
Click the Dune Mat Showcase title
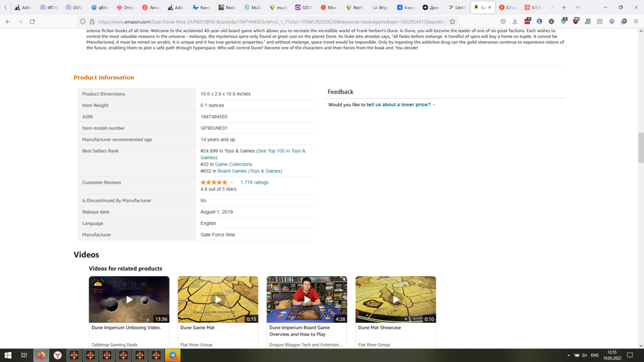(x=379, y=328)
